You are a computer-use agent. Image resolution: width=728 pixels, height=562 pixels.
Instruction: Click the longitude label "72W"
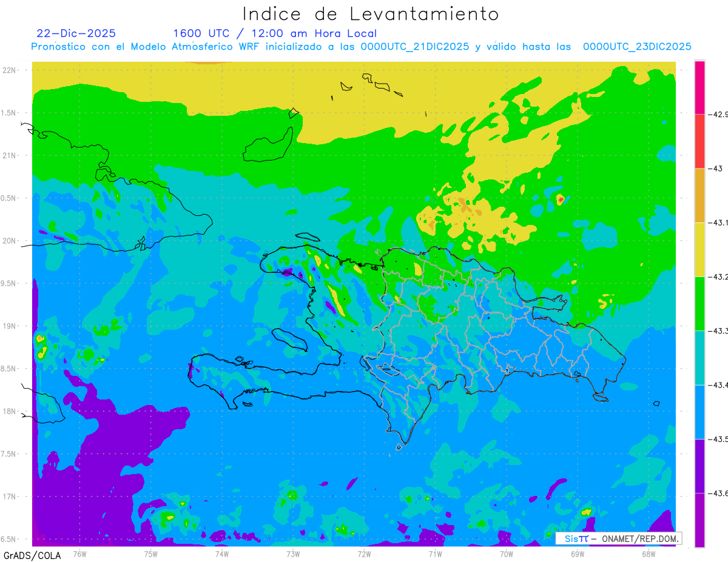[x=364, y=554]
